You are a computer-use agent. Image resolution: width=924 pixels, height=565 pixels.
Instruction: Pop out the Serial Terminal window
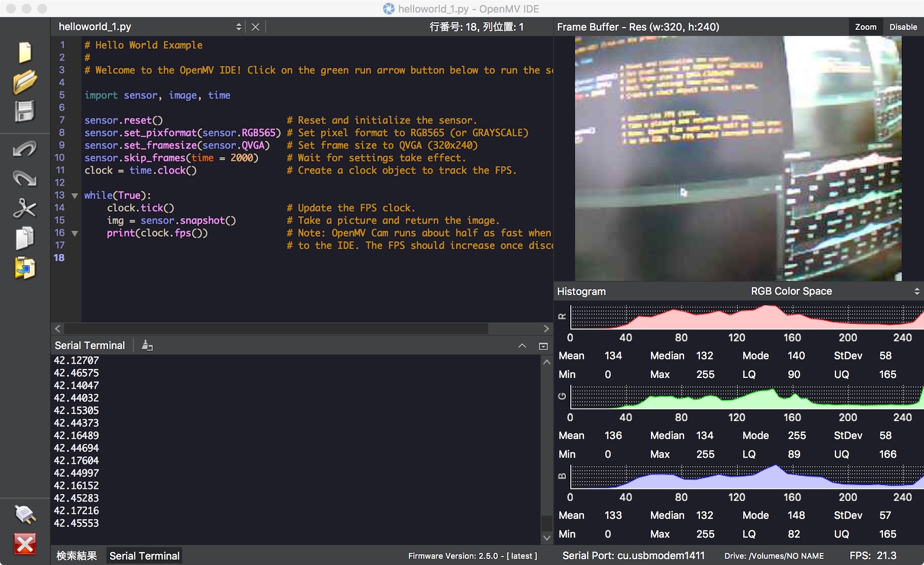pyautogui.click(x=543, y=346)
